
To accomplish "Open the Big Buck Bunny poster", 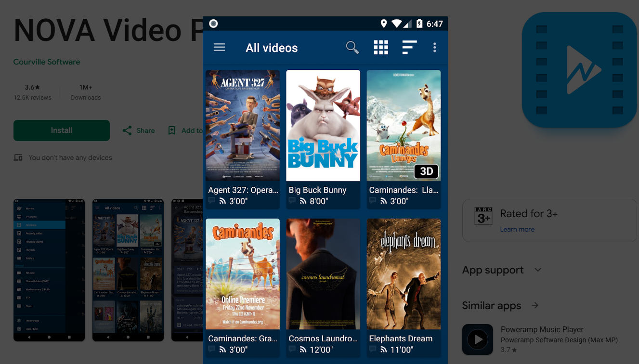I will (323, 126).
